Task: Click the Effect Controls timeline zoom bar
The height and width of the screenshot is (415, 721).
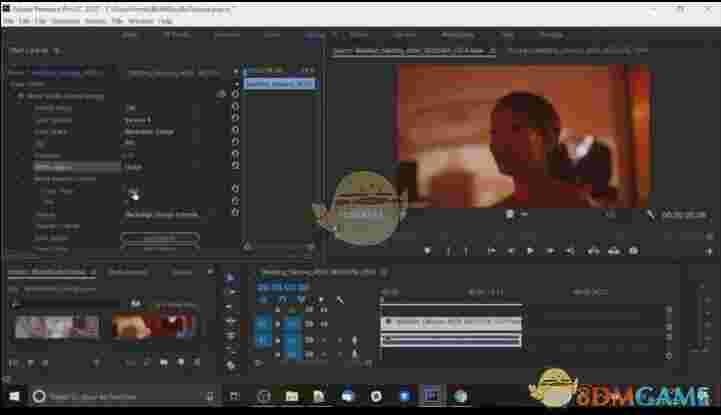Action: point(280,248)
